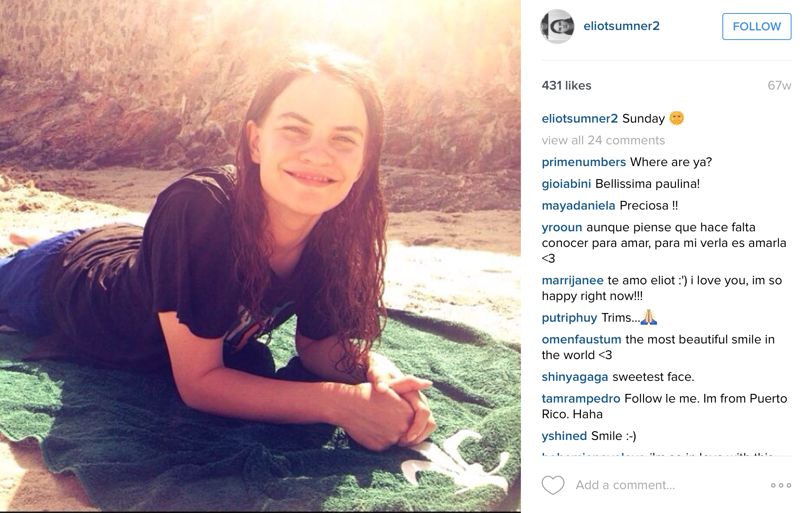Follow the eliotsumner2 account
The image size is (812, 513).
pyautogui.click(x=757, y=27)
